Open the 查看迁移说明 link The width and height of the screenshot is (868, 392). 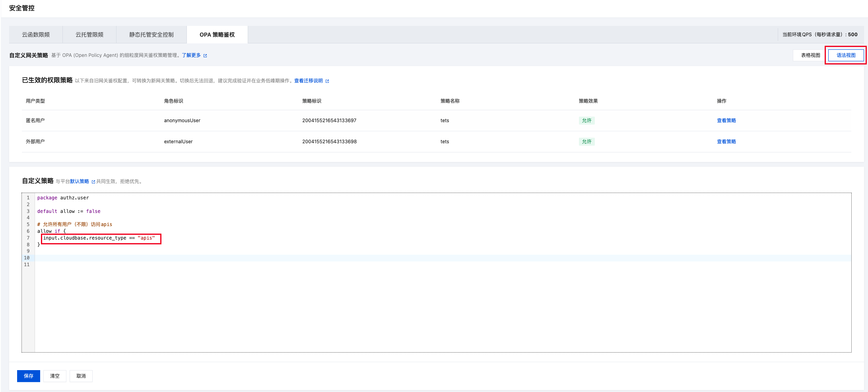[309, 81]
